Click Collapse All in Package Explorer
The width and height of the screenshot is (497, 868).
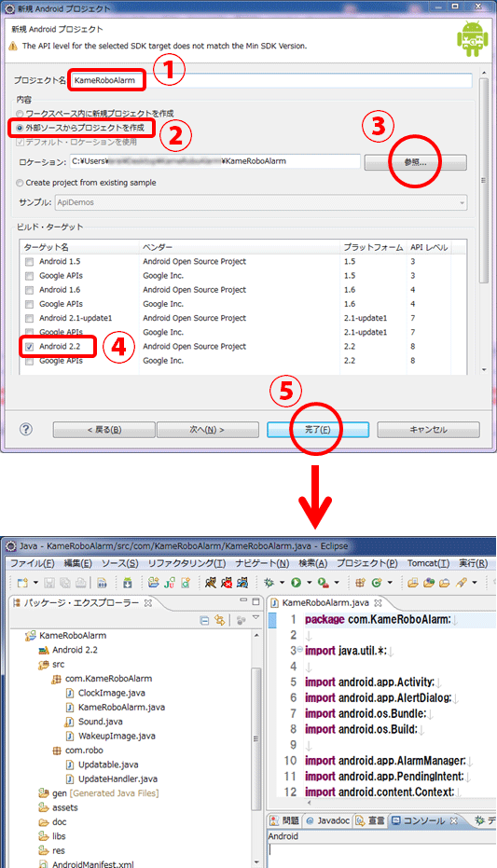pos(204,621)
